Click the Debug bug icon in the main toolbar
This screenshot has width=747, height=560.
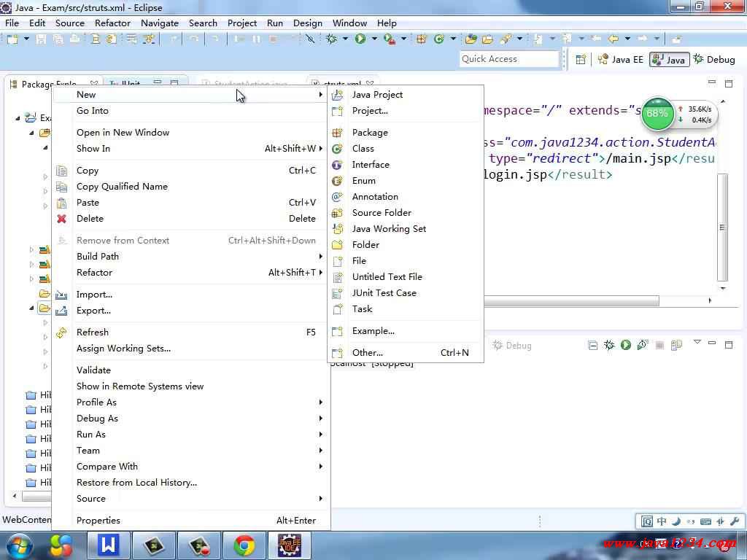tap(332, 39)
